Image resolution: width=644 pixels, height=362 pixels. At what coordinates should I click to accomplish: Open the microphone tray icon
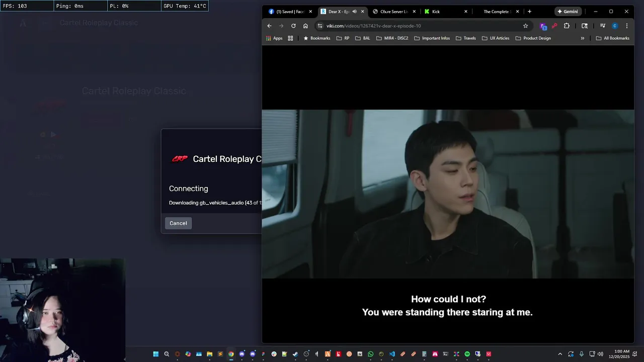pyautogui.click(x=582, y=354)
